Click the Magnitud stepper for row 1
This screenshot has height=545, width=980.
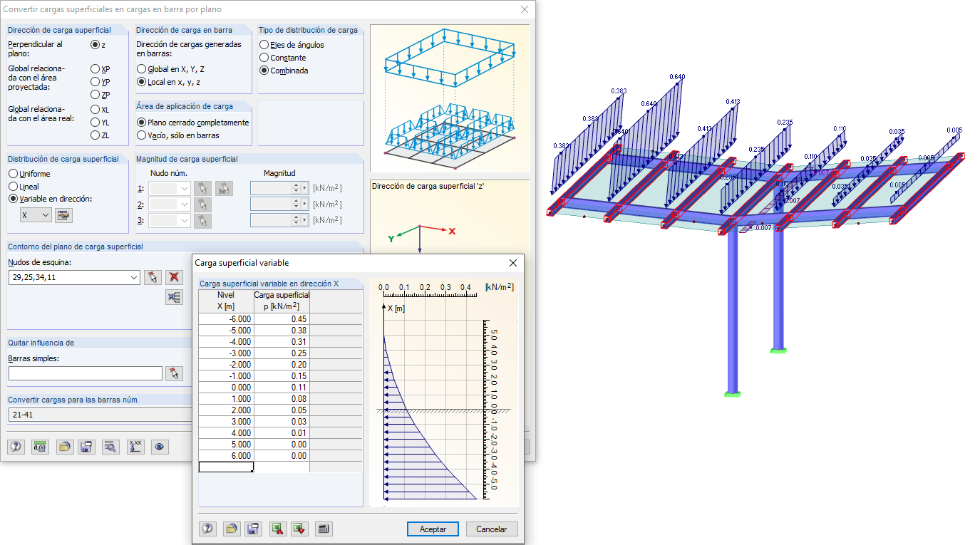(296, 189)
